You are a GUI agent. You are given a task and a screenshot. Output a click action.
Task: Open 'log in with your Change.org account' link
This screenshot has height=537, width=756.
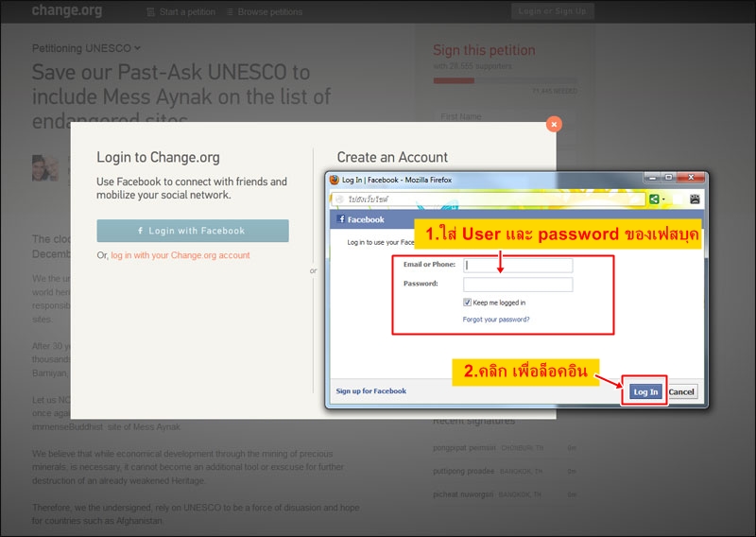[x=180, y=255]
